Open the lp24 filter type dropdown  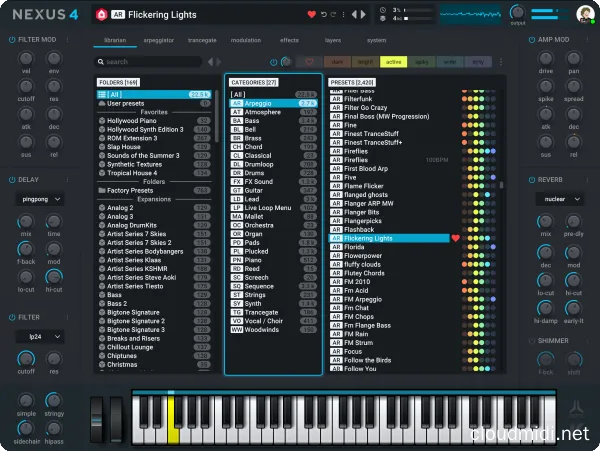40,337
